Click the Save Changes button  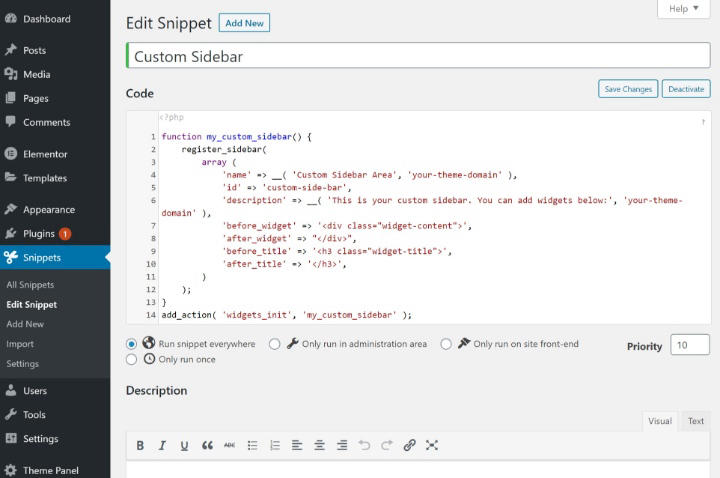pyautogui.click(x=628, y=89)
